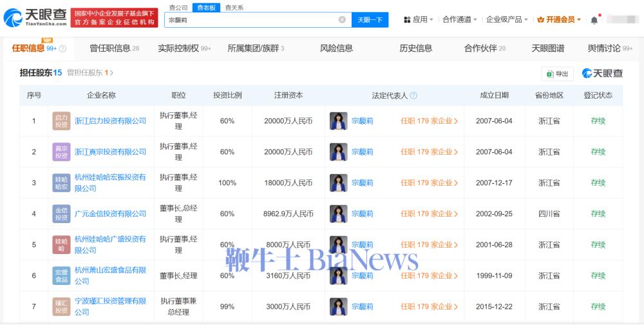The height and width of the screenshot is (325, 644).
Task: Open 任职 179 家企业 in 浙江真宗 row
Action: coord(429,152)
